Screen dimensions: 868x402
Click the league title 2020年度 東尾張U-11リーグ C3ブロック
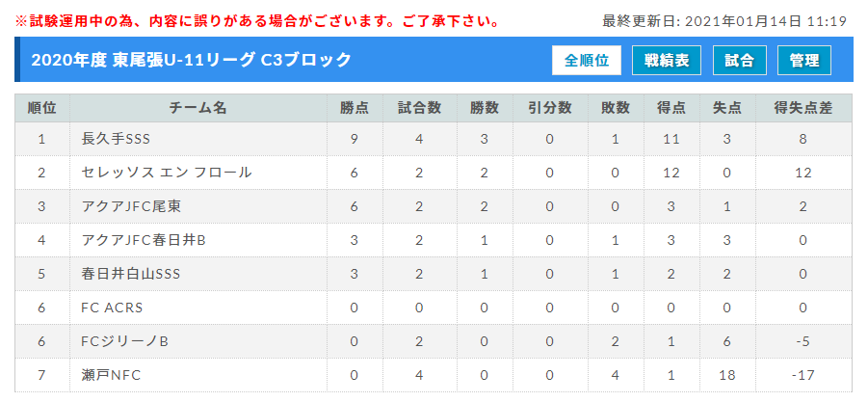click(192, 60)
